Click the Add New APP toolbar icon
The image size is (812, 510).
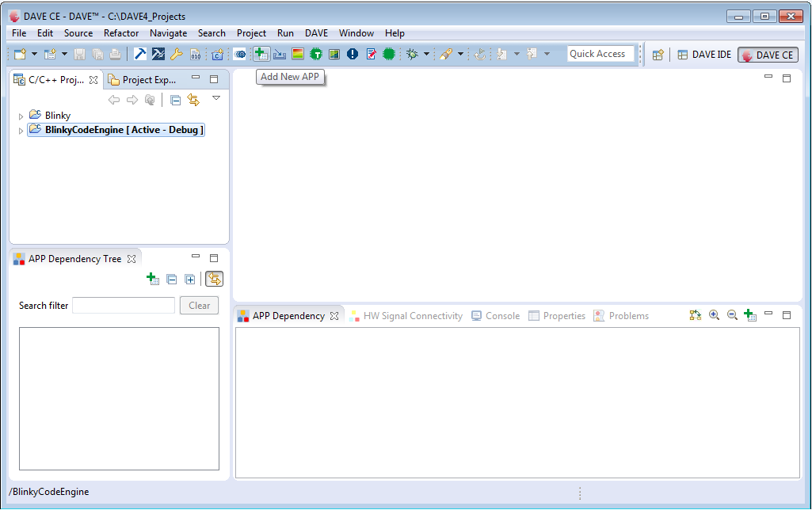[261, 54]
